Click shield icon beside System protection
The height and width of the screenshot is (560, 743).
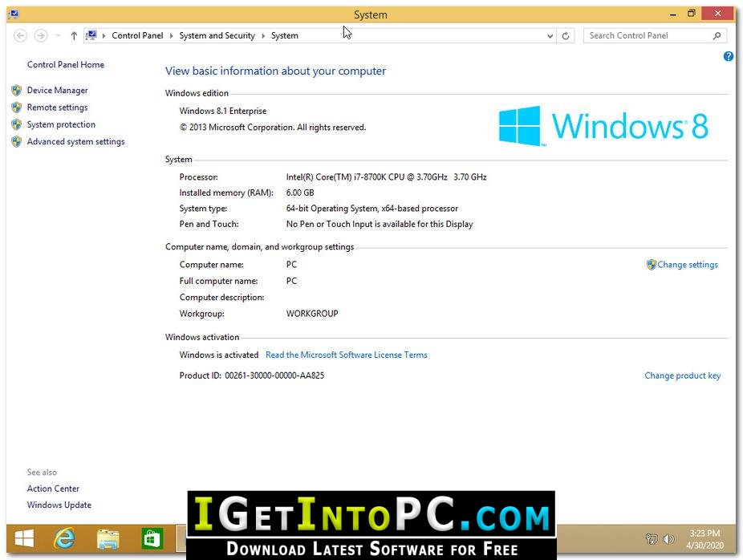[x=17, y=124]
